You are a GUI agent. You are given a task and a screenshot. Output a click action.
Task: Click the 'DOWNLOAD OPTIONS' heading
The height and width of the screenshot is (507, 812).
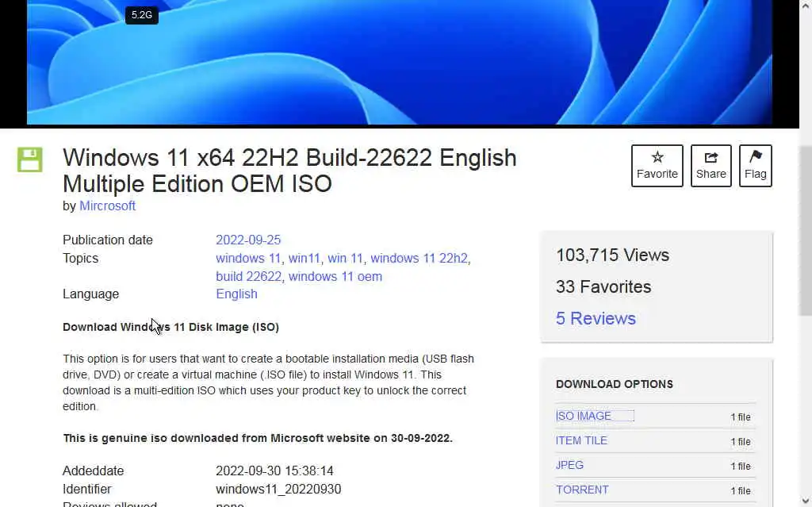point(615,384)
